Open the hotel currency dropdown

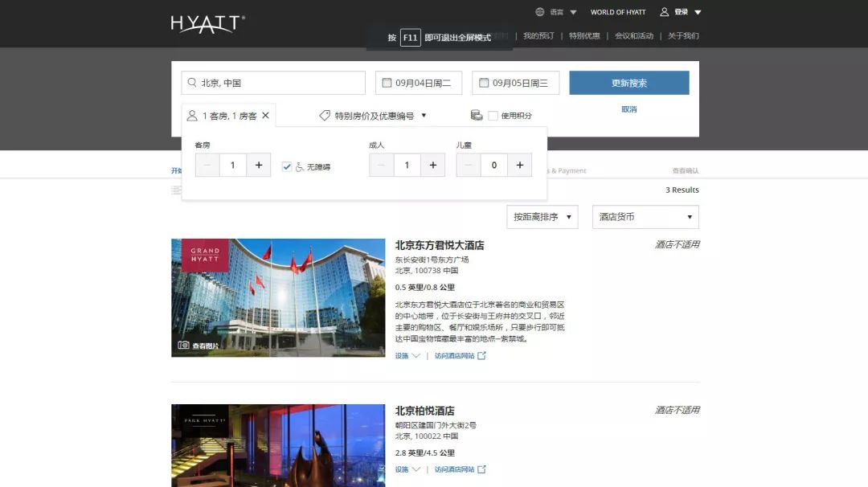[x=645, y=217]
